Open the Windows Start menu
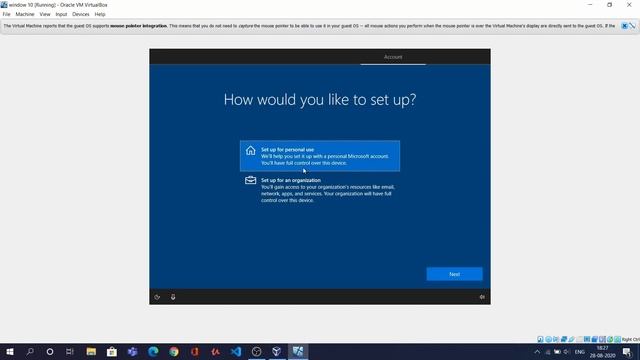Screen dimensions: 640x360 pos(10,351)
